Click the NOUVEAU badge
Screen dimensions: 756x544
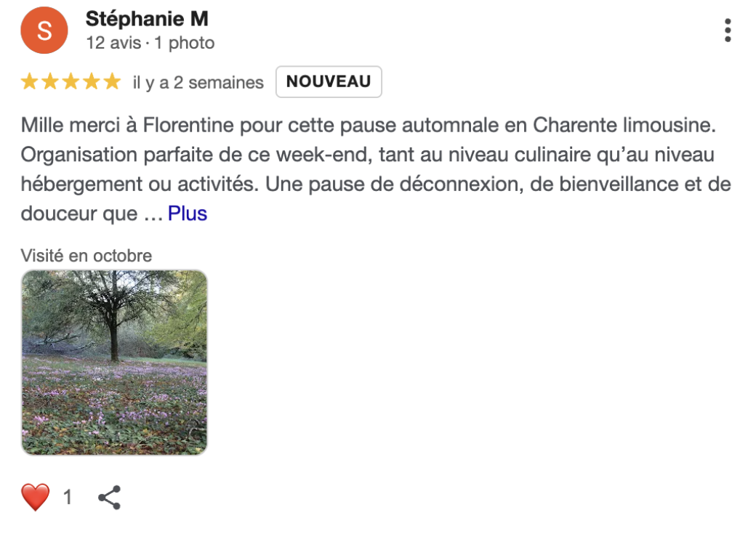pos(329,82)
